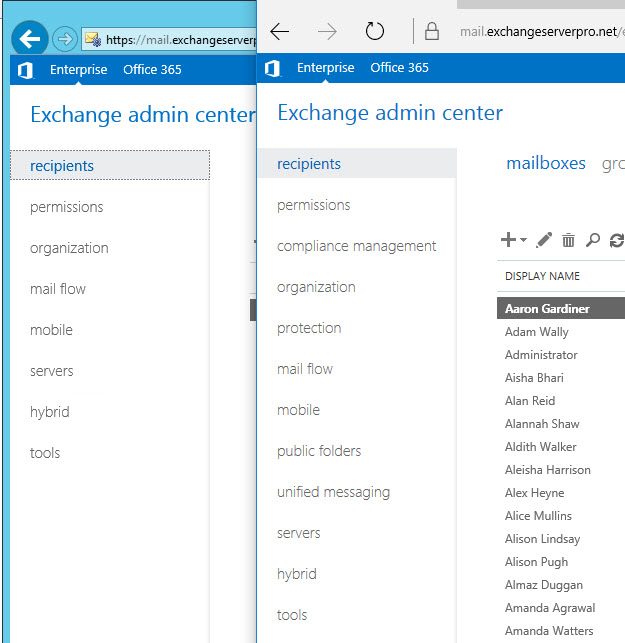Select Aisha Bhari mailbox row
Viewport: 625px width, 643px height.
click(561, 378)
